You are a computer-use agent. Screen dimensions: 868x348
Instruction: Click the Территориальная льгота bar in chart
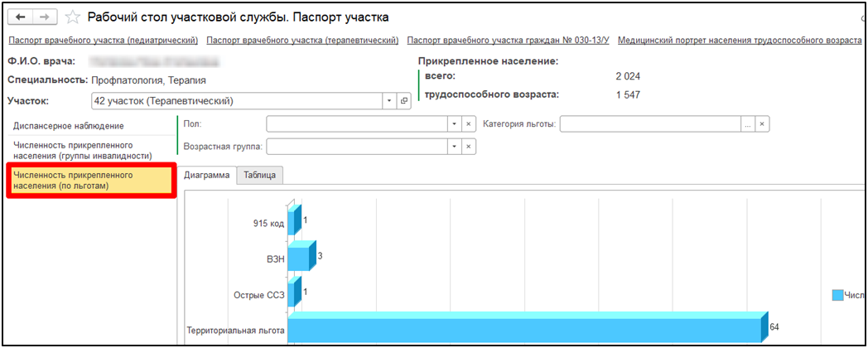(x=522, y=330)
